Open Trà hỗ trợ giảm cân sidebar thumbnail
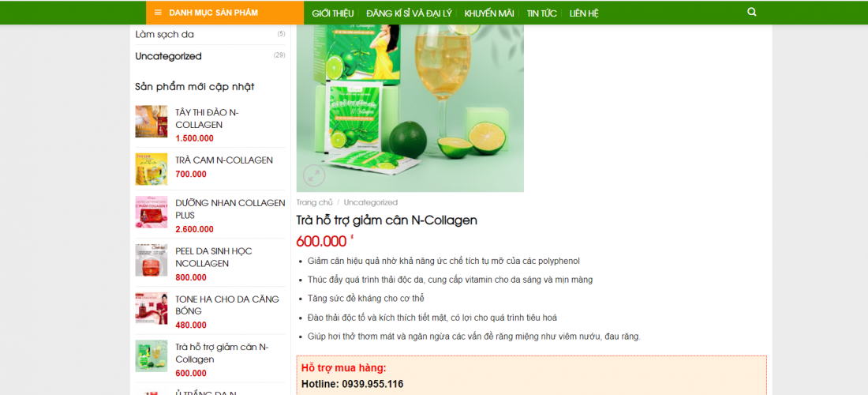This screenshot has width=868, height=395. click(152, 355)
